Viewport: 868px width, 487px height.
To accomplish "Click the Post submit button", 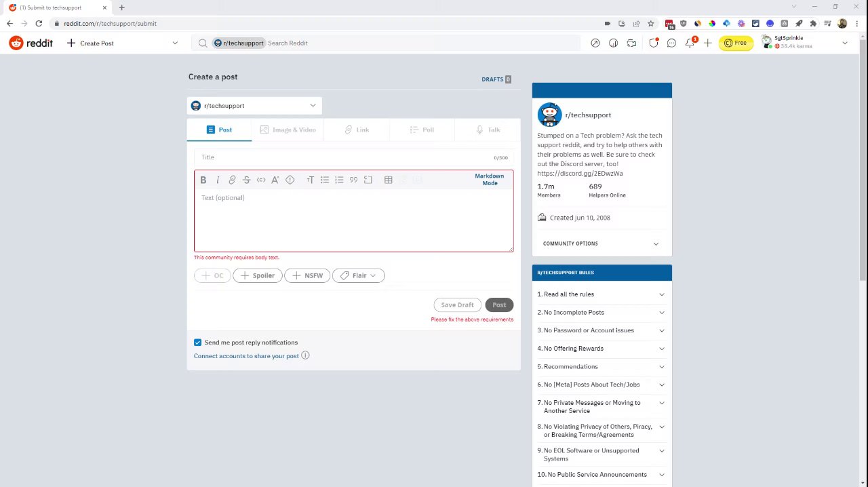I will [499, 305].
